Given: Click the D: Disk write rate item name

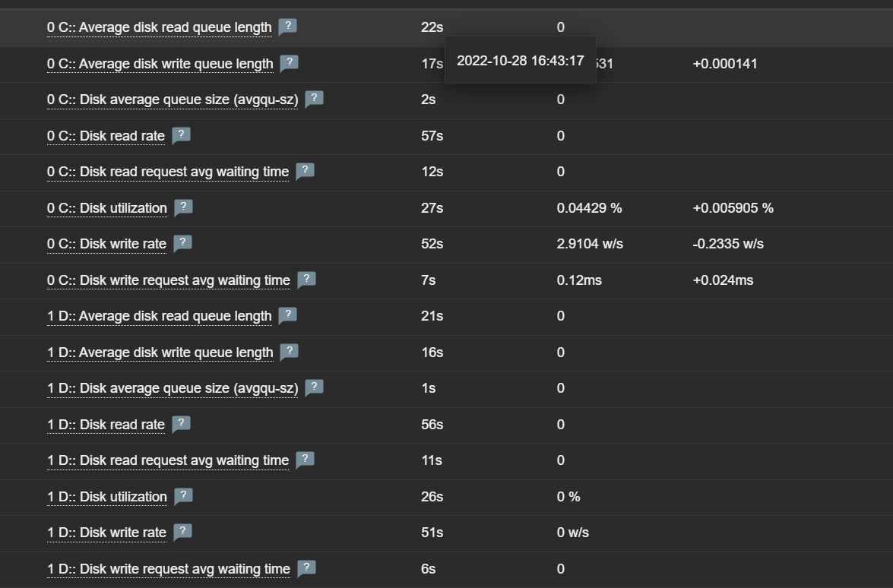Looking at the screenshot, I should pos(106,533).
